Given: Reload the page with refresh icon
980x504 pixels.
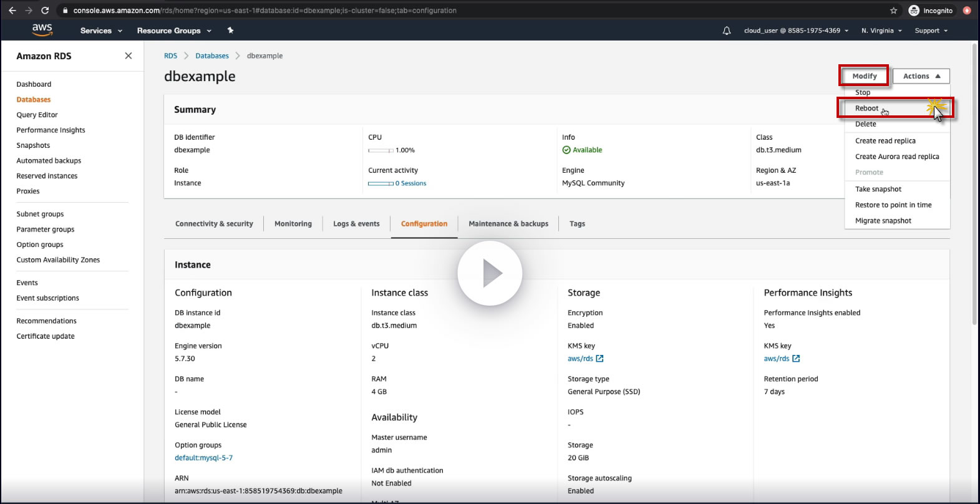Looking at the screenshot, I should [x=45, y=11].
